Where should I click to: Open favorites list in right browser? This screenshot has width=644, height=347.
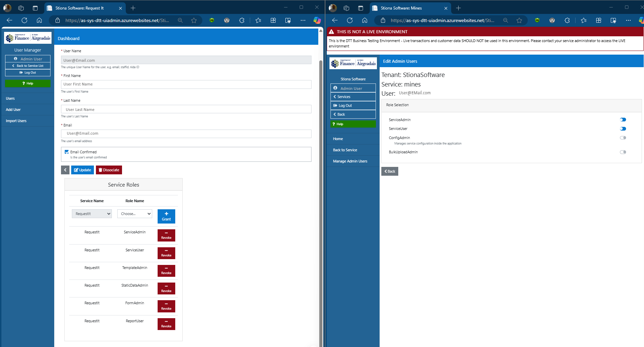click(584, 20)
